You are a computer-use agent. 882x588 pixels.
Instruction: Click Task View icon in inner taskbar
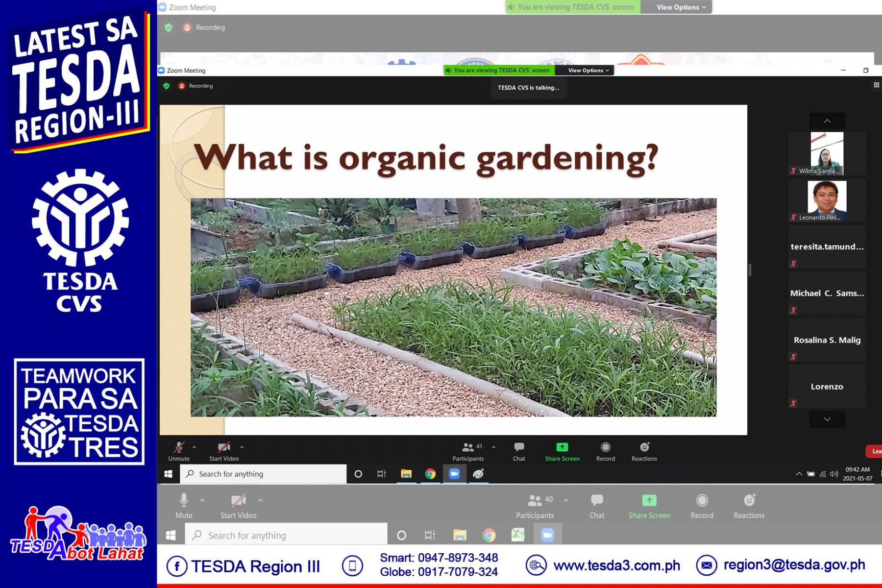coord(381,474)
